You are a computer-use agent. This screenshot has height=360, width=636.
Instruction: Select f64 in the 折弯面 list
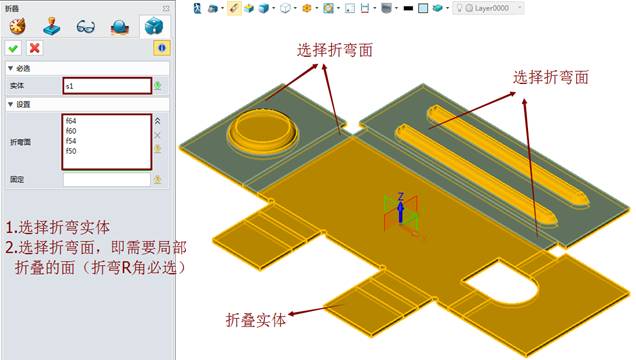71,121
